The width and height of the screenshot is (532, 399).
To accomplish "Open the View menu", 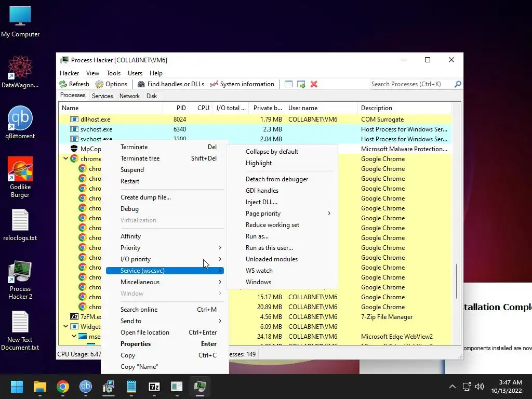I will pyautogui.click(x=92, y=73).
